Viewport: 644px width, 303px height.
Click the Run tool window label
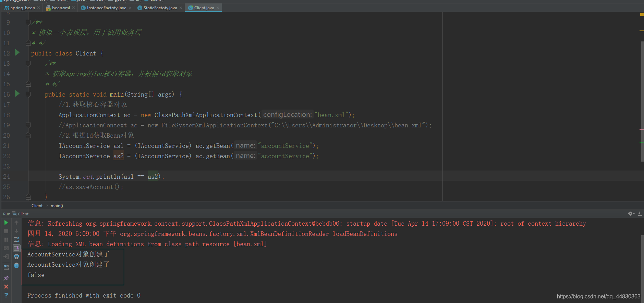click(7, 214)
